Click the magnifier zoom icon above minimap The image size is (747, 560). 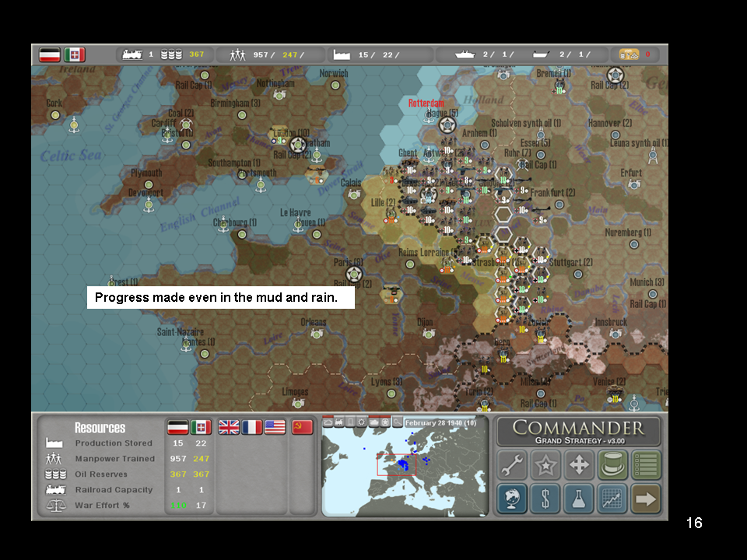click(x=397, y=422)
